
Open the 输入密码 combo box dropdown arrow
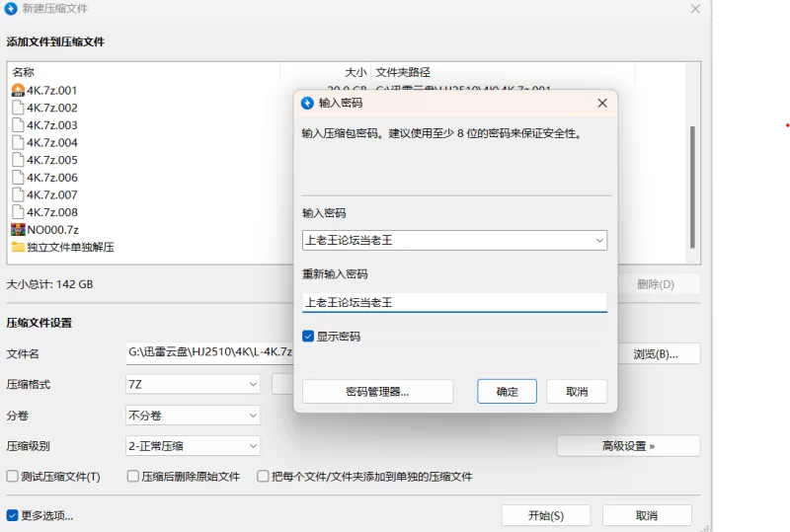pyautogui.click(x=599, y=240)
